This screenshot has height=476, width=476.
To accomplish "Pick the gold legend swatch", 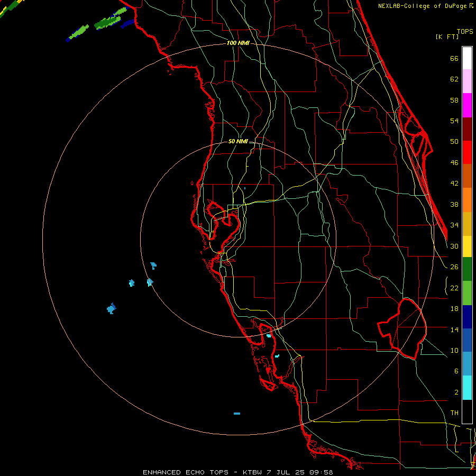I will [467, 224].
